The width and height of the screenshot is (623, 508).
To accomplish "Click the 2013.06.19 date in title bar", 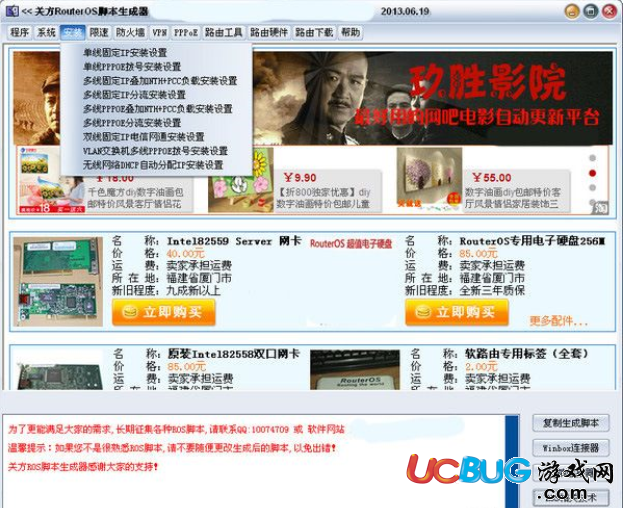I will pos(405,11).
